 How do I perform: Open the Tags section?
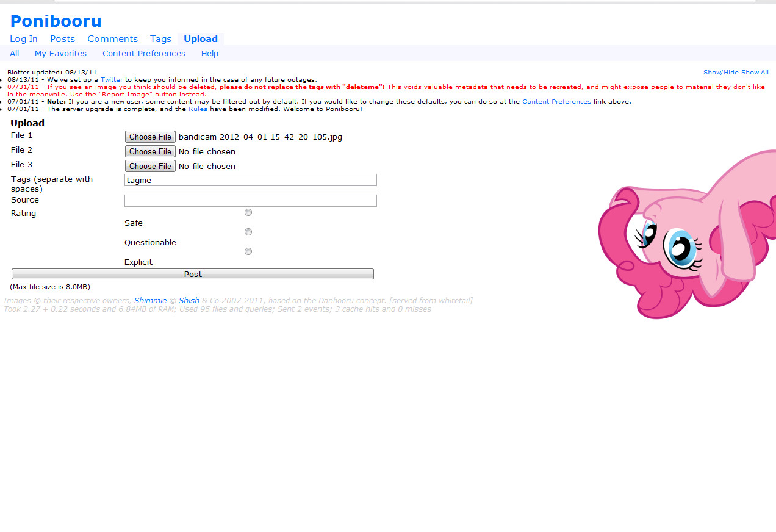(160, 39)
